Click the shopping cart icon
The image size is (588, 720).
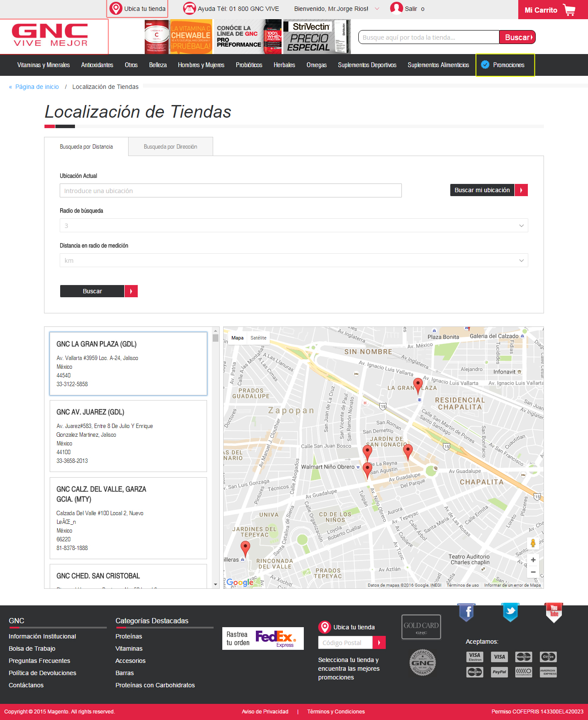point(569,10)
